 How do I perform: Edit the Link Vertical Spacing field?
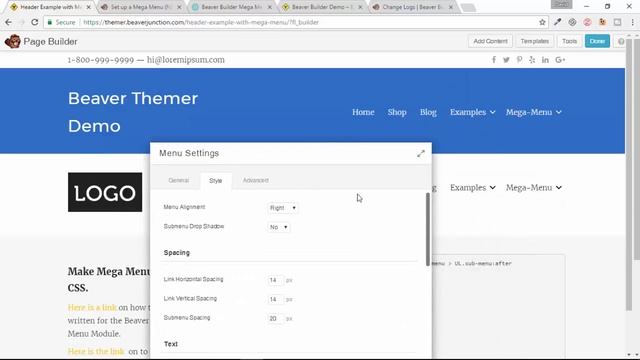(x=275, y=300)
